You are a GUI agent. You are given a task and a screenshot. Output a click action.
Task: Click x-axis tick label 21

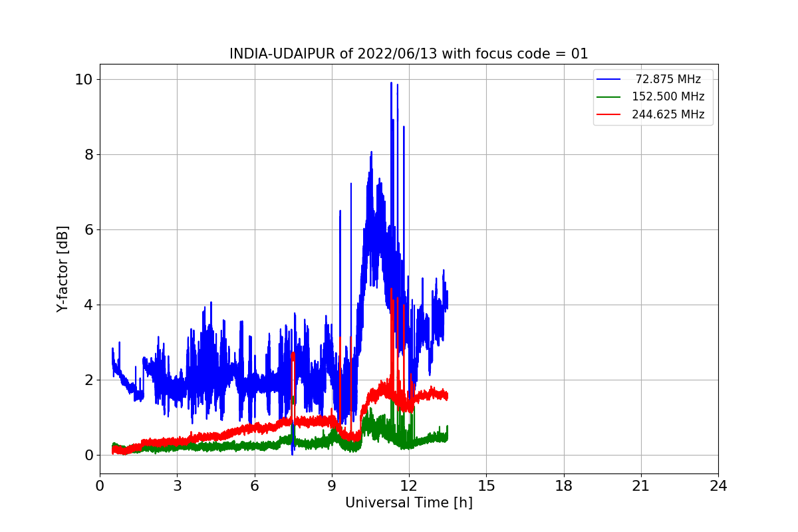pyautogui.click(x=641, y=486)
